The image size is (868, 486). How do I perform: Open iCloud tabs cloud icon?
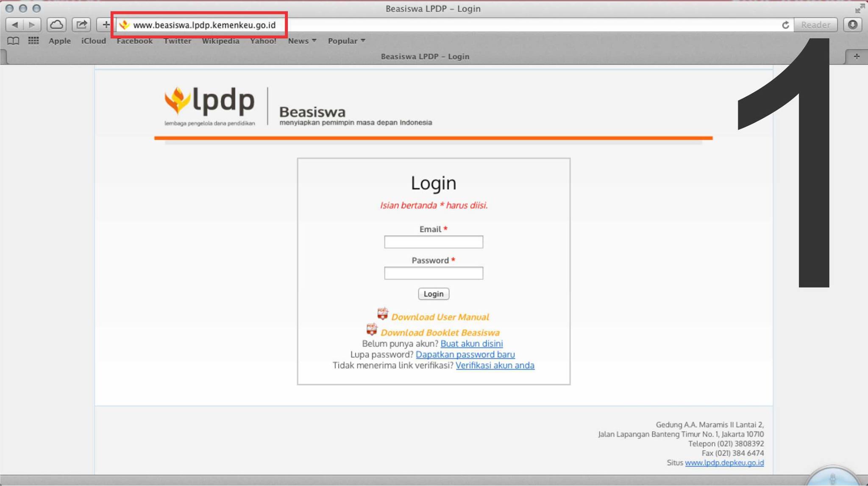(x=56, y=25)
